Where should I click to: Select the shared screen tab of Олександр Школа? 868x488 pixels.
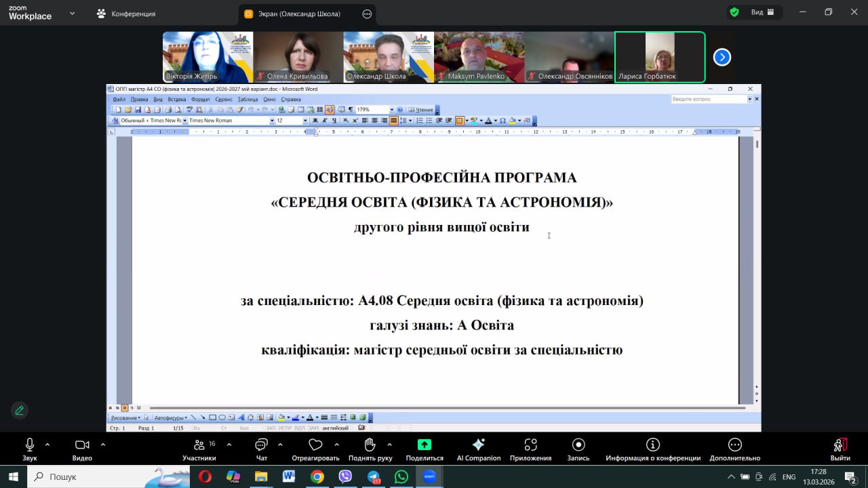click(299, 14)
